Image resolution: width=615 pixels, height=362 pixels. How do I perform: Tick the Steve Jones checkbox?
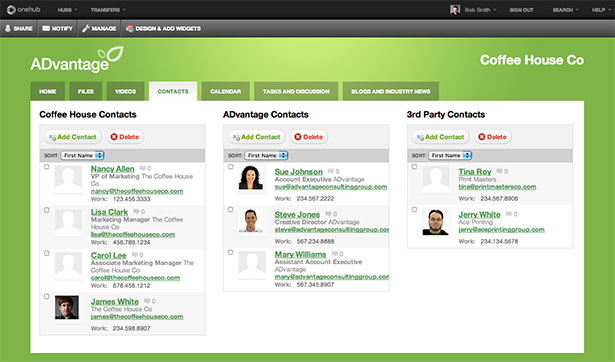231,209
